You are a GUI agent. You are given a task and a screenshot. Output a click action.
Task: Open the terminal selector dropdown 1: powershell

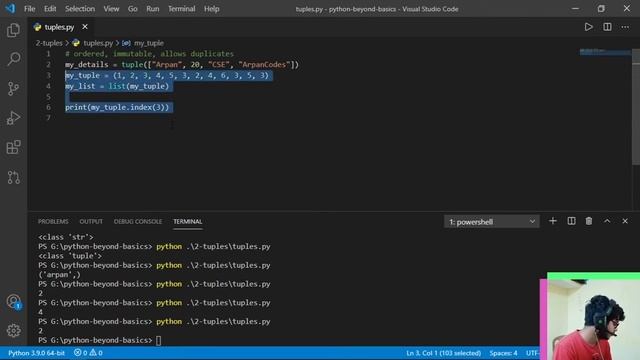[x=491, y=222]
